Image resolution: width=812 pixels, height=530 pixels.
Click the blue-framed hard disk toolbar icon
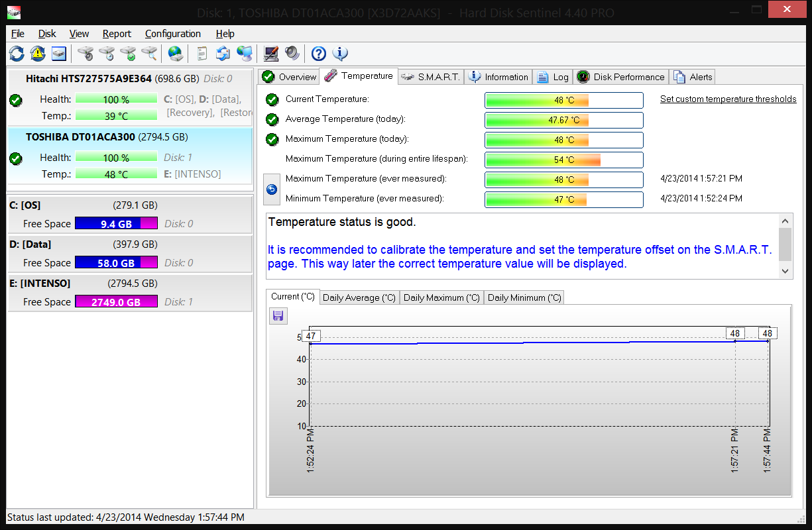(59, 54)
